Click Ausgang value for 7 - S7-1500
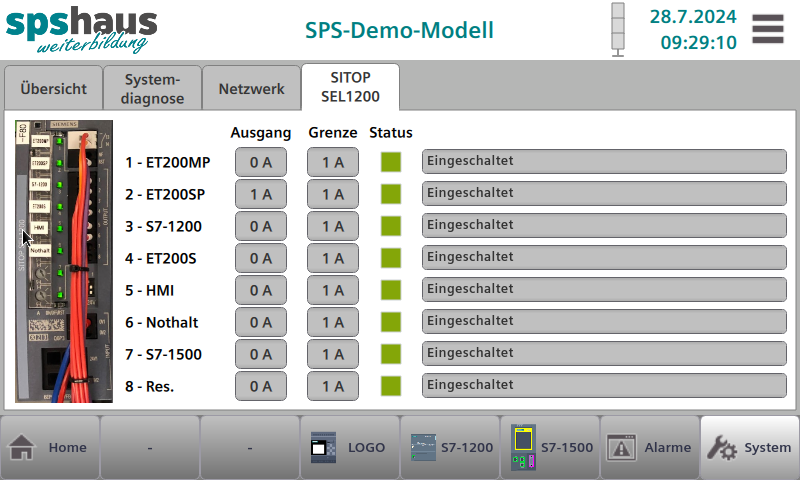The height and width of the screenshot is (480, 800). (261, 354)
